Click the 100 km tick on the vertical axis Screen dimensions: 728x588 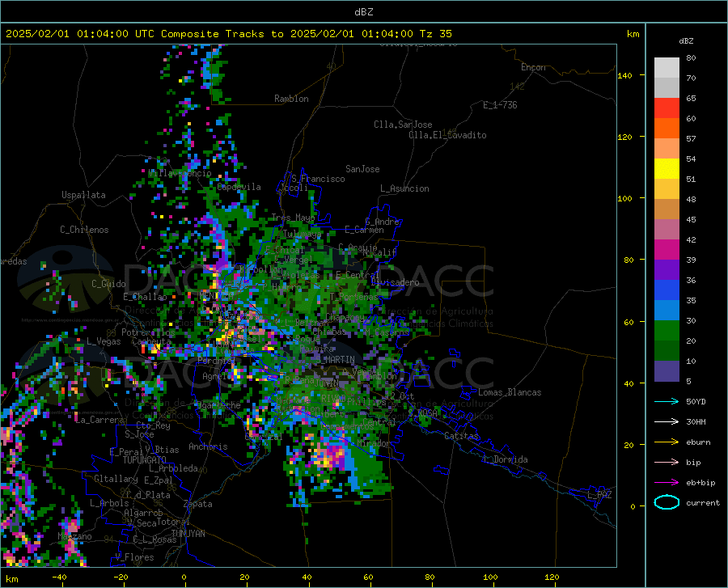click(624, 199)
